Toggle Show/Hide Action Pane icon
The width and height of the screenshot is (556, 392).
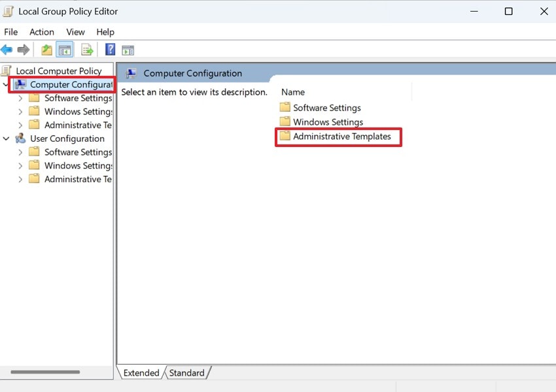[x=128, y=50]
